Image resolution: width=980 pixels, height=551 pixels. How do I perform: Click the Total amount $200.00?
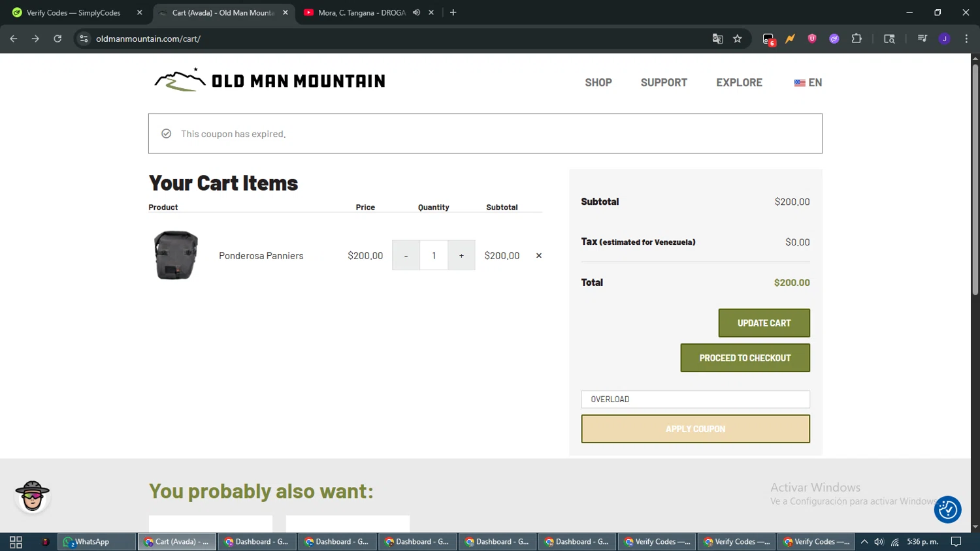[x=792, y=283]
